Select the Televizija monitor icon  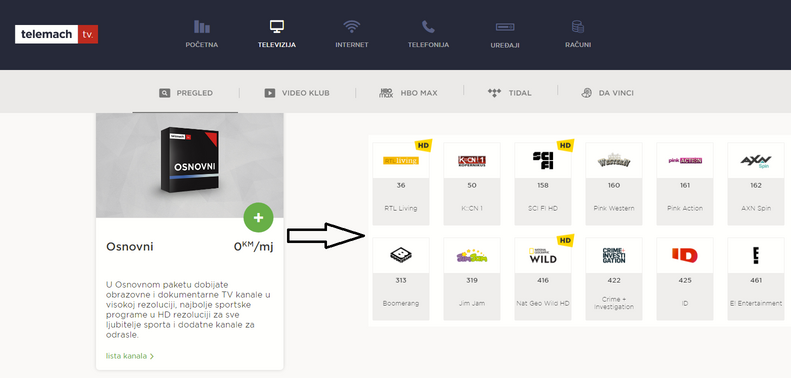coord(277,27)
